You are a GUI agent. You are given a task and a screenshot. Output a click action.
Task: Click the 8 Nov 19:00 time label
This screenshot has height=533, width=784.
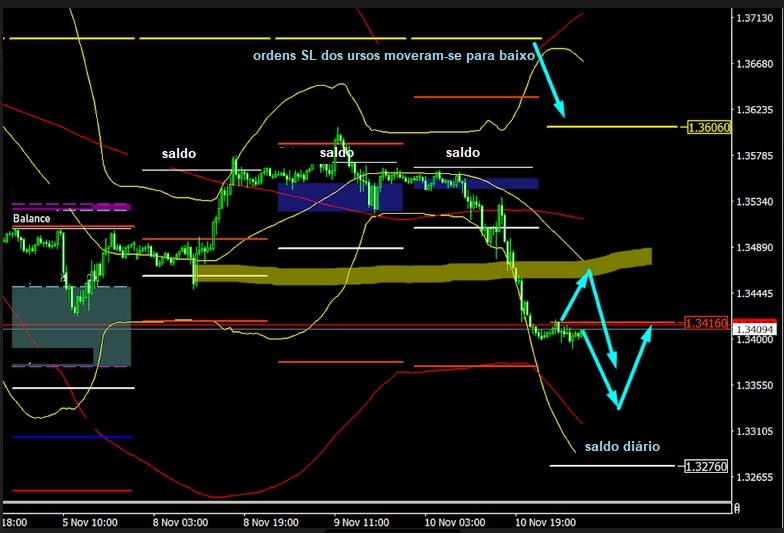pyautogui.click(x=271, y=522)
